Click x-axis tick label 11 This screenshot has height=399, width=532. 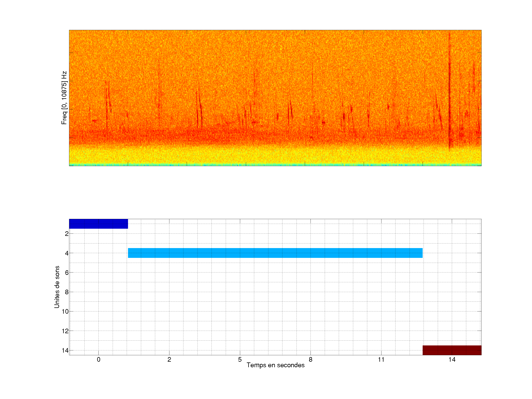tap(381, 359)
